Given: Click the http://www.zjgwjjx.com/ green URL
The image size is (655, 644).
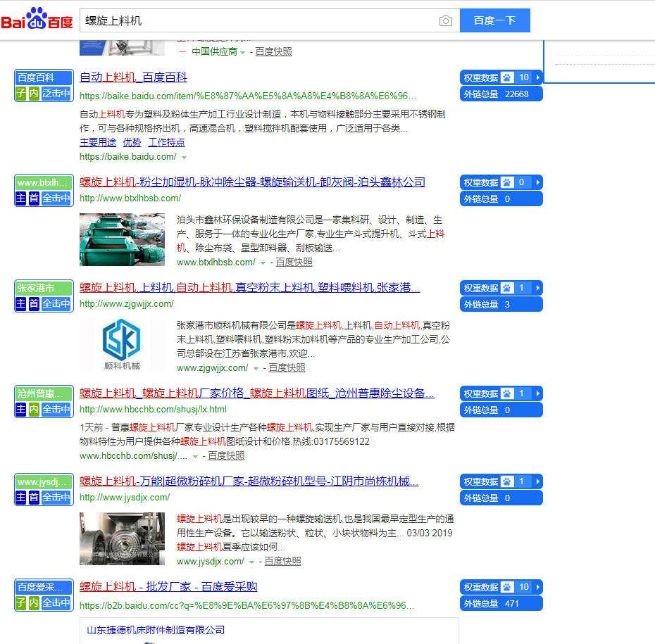Looking at the screenshot, I should (x=127, y=304).
